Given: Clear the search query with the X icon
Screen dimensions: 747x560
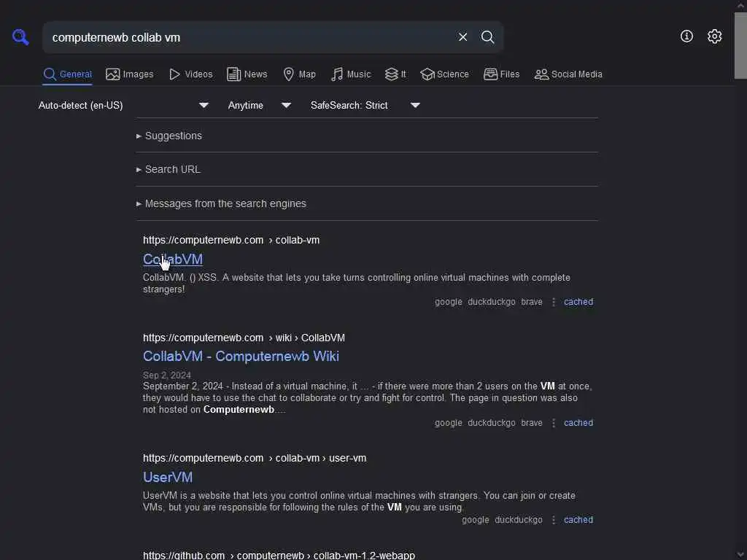Looking at the screenshot, I should (x=462, y=37).
